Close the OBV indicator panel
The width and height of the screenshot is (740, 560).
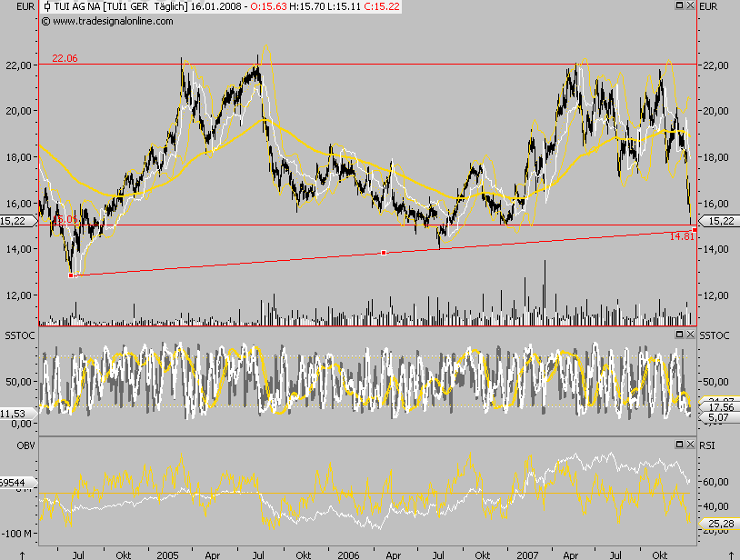(x=689, y=444)
